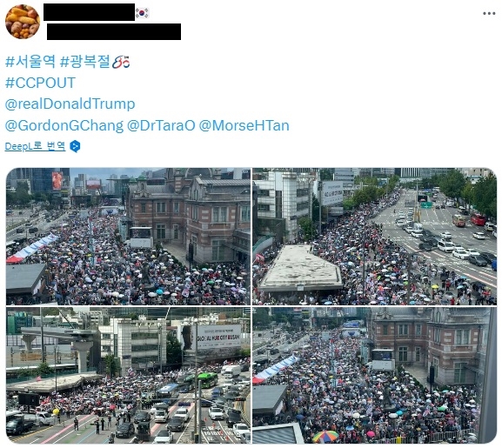Open the #서울역 hashtag
This screenshot has width=502, height=448.
[30, 62]
